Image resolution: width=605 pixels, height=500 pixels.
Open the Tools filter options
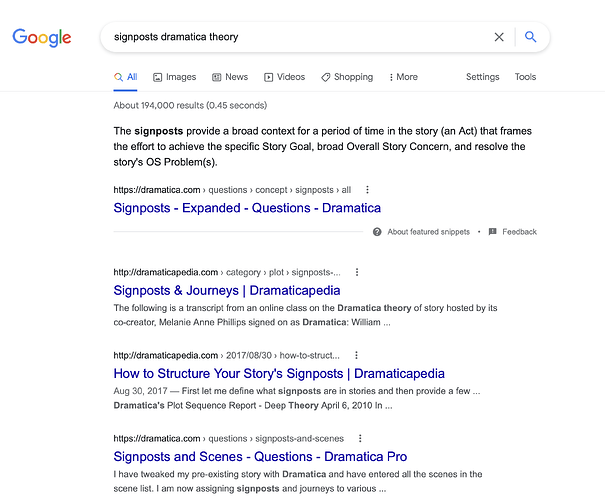525,77
